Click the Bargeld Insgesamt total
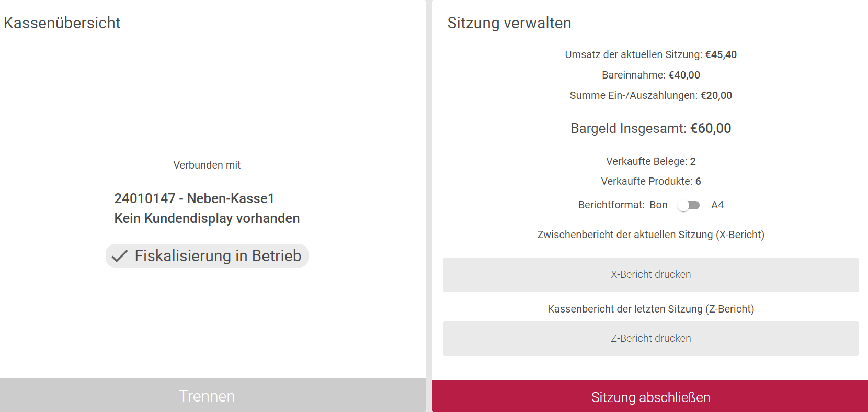The height and width of the screenshot is (412, 868). point(650,128)
